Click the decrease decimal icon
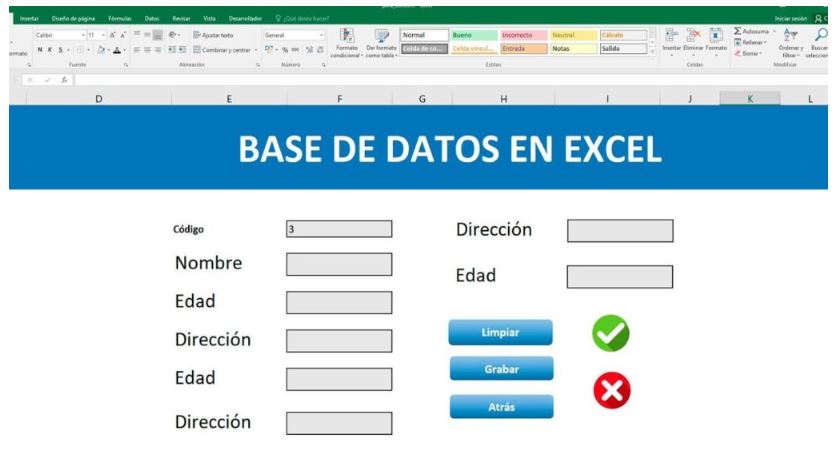 [320, 49]
